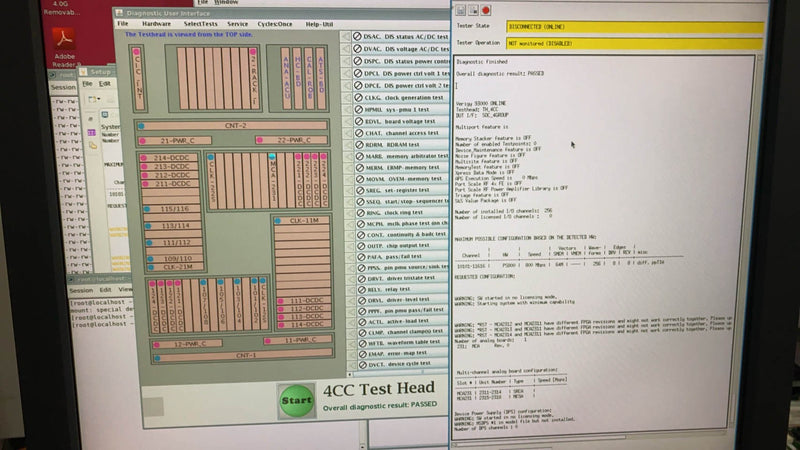This screenshot has width=800, height=450.
Task: Expand the arrow beside SREG set-register test
Action: coord(349,190)
